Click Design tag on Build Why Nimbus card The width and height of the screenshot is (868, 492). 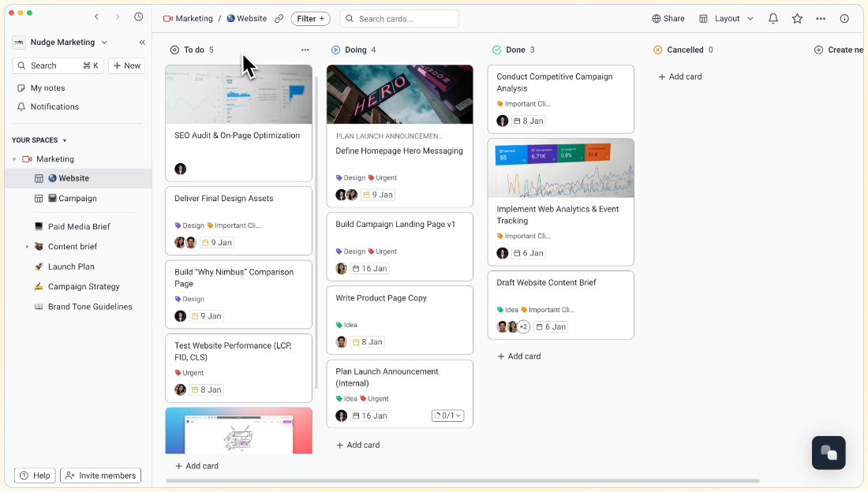[189, 299]
